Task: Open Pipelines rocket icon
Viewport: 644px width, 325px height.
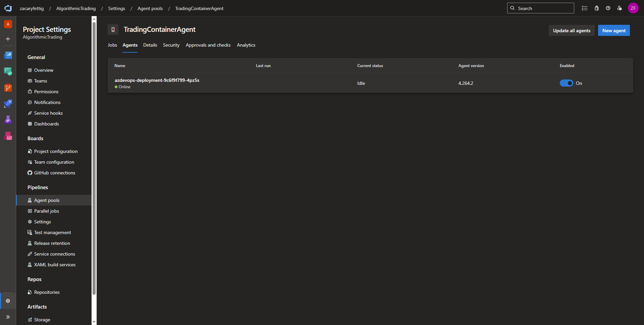Action: (8, 104)
